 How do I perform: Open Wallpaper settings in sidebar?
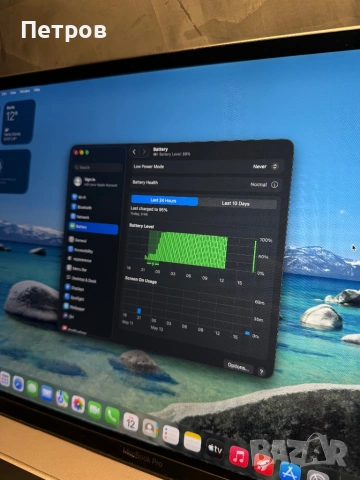coord(74,307)
